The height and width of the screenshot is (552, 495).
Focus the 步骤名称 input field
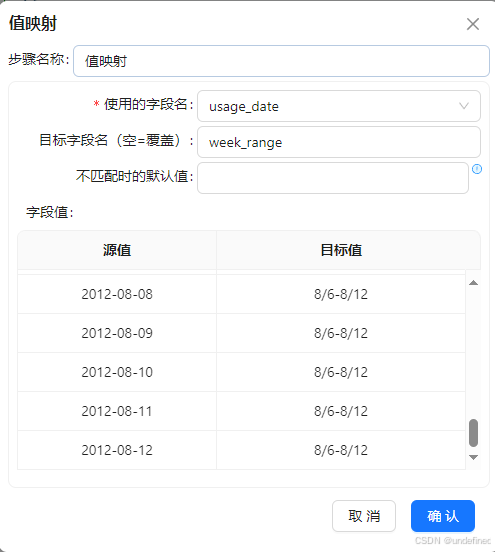[281, 61]
